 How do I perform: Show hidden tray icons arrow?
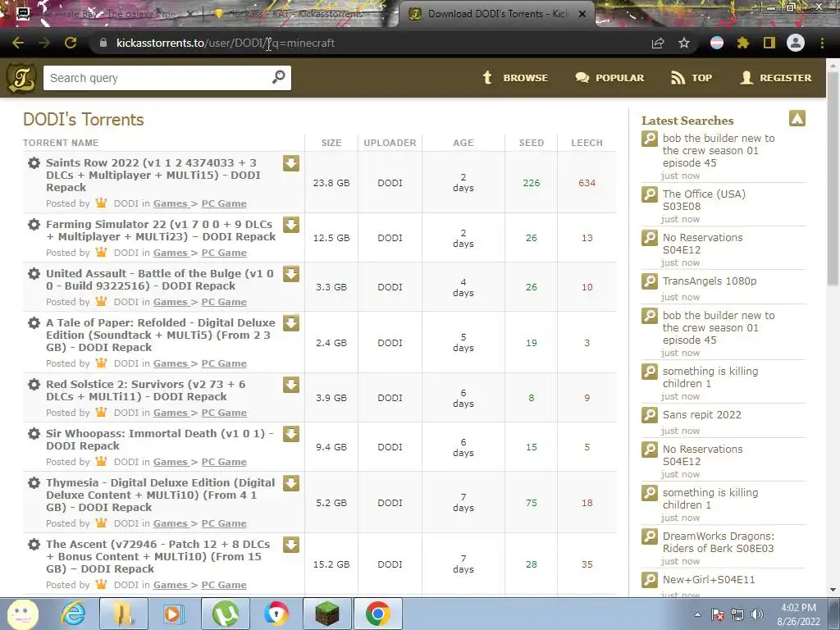[x=697, y=615]
